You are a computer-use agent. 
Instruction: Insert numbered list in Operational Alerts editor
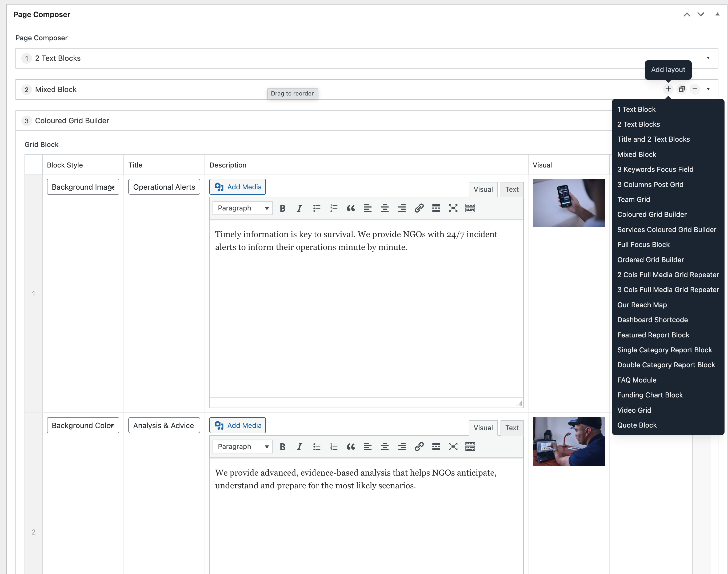point(334,208)
